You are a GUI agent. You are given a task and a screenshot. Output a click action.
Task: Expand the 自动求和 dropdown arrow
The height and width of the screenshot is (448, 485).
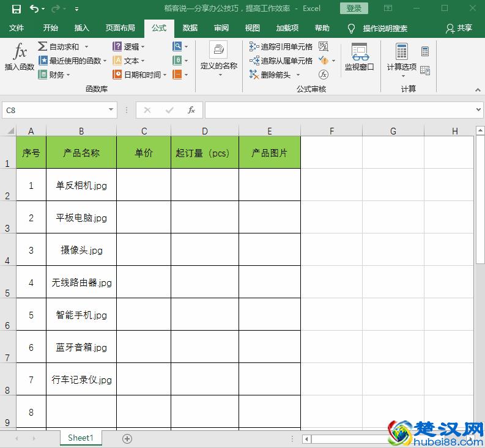tap(86, 46)
